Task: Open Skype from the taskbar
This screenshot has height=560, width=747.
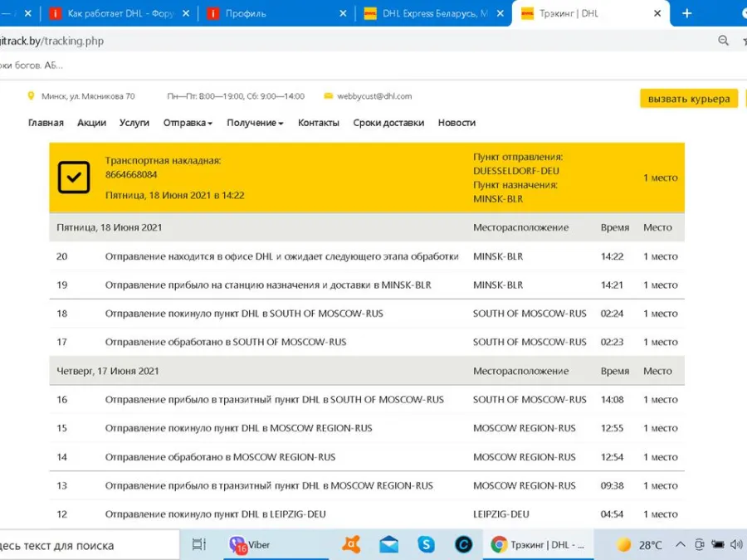Action: [426, 544]
